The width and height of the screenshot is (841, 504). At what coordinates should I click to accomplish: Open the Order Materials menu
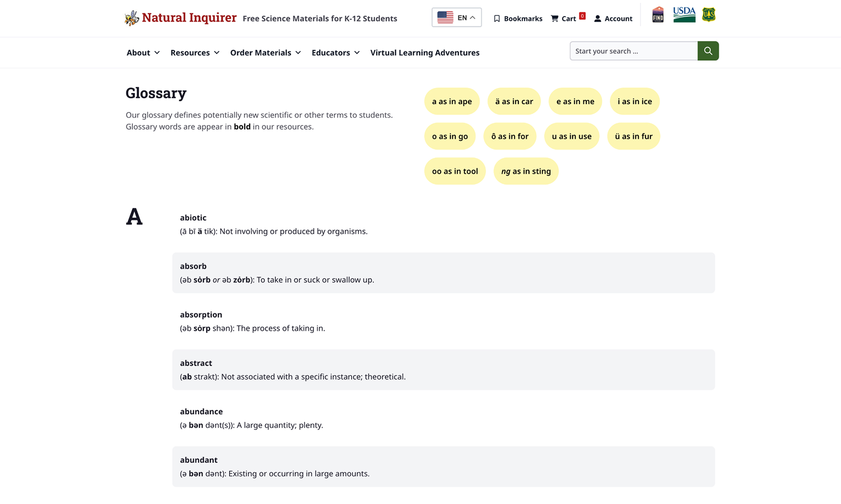coord(266,52)
